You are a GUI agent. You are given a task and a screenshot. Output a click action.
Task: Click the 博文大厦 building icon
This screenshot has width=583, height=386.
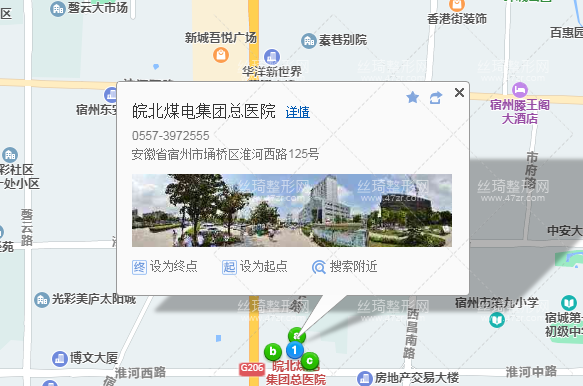59,359
